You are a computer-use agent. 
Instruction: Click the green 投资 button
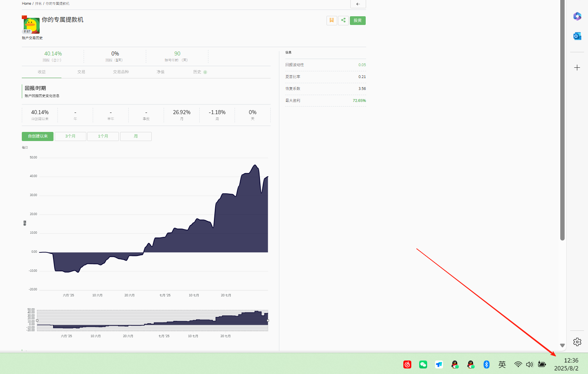tap(358, 20)
